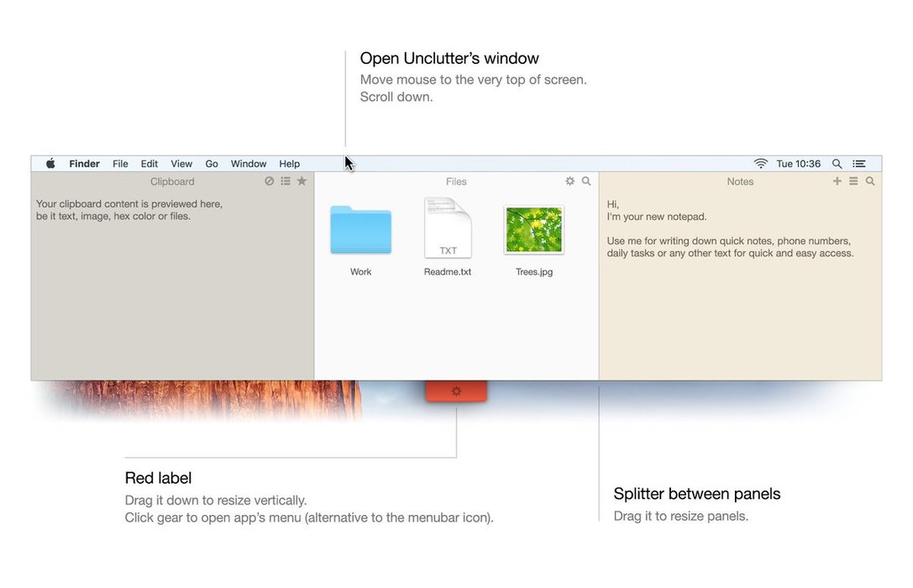Show clipboard history list icon
The height and width of the screenshot is (588, 913).
(286, 181)
